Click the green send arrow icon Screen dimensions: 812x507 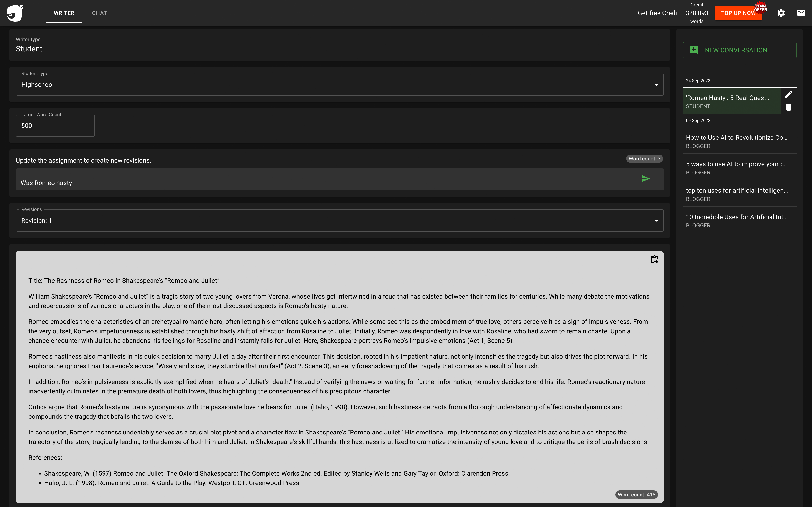645,179
